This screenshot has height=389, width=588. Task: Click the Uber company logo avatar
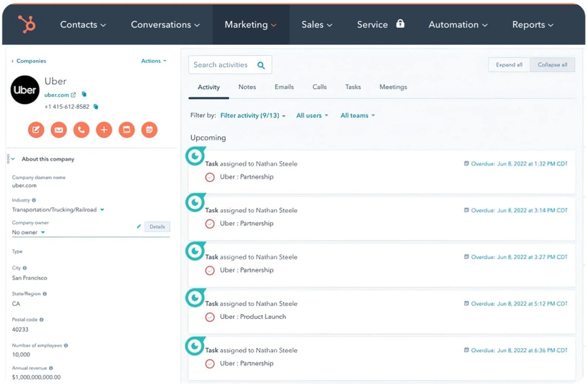25,90
